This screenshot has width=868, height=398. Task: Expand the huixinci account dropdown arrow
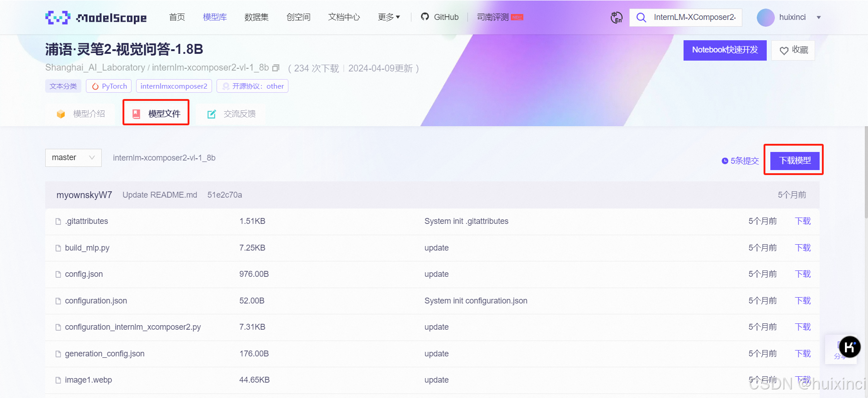pyautogui.click(x=819, y=18)
